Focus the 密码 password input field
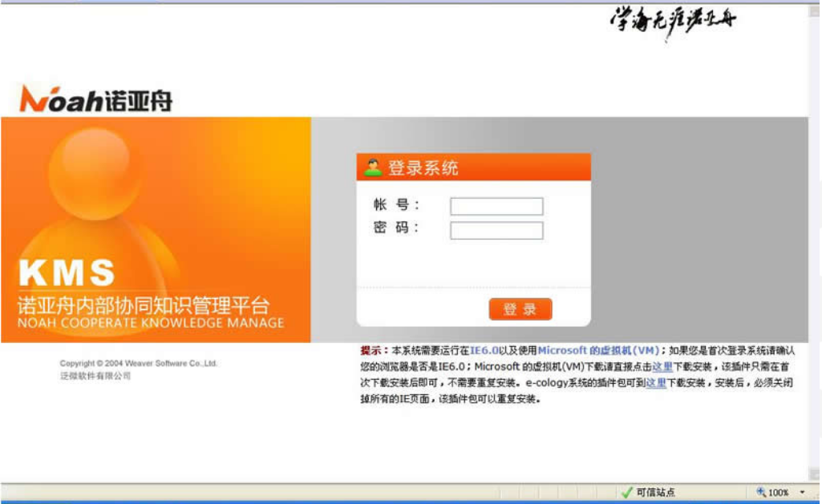This screenshot has height=504, width=822. click(x=496, y=231)
